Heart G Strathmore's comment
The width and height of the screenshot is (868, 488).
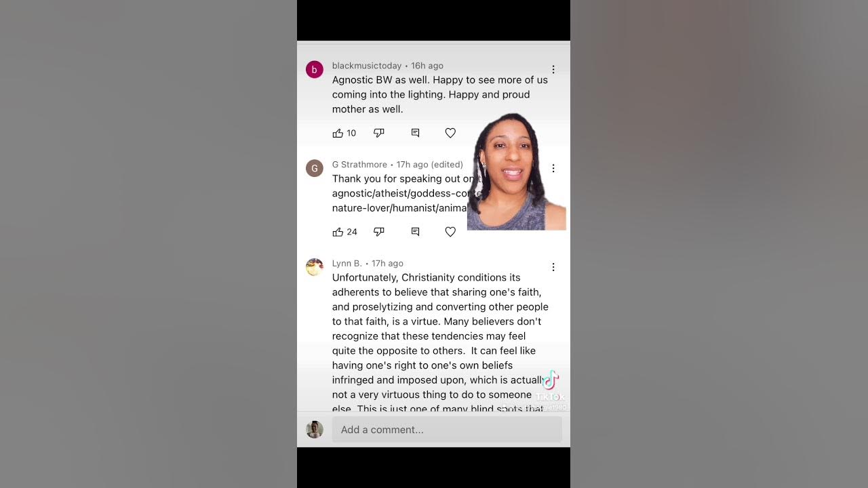[450, 232]
